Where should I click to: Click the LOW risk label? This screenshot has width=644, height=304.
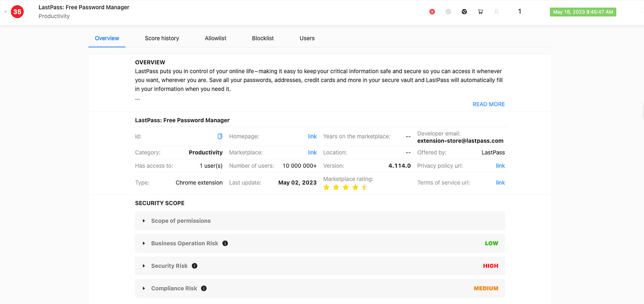point(491,243)
